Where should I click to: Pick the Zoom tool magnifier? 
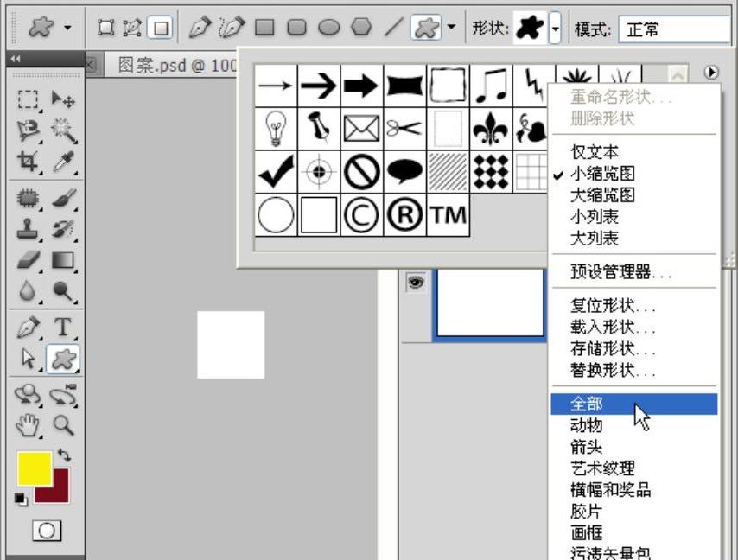tap(63, 424)
